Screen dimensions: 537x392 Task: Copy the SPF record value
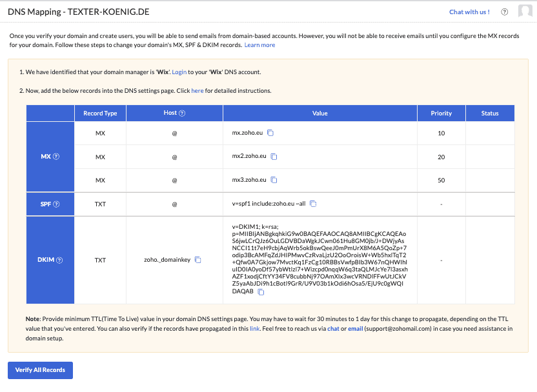click(x=313, y=204)
